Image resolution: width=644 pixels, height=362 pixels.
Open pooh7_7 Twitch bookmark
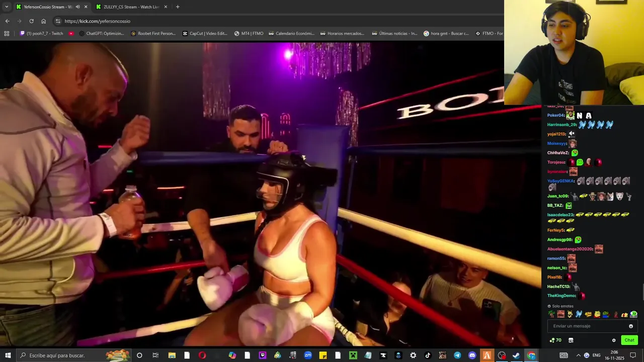click(x=41, y=34)
